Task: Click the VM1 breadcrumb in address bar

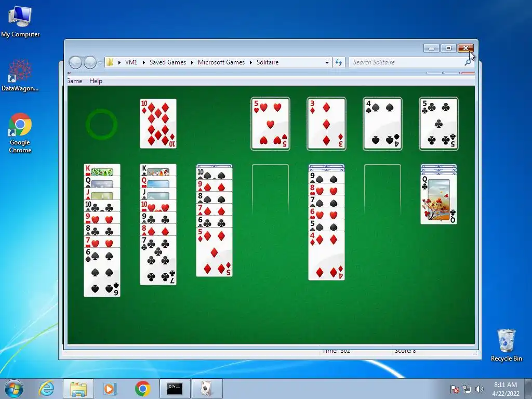Action: (131, 62)
